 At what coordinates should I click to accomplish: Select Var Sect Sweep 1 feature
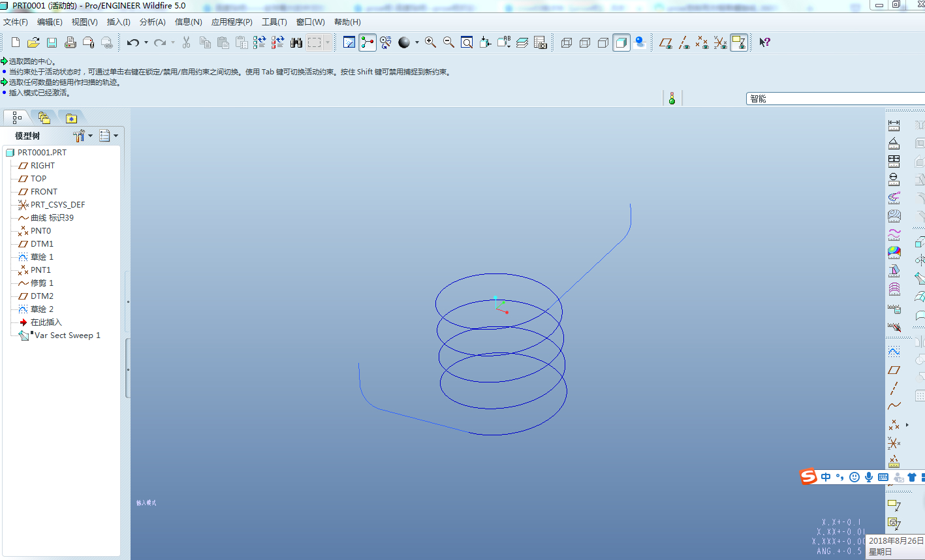click(67, 335)
